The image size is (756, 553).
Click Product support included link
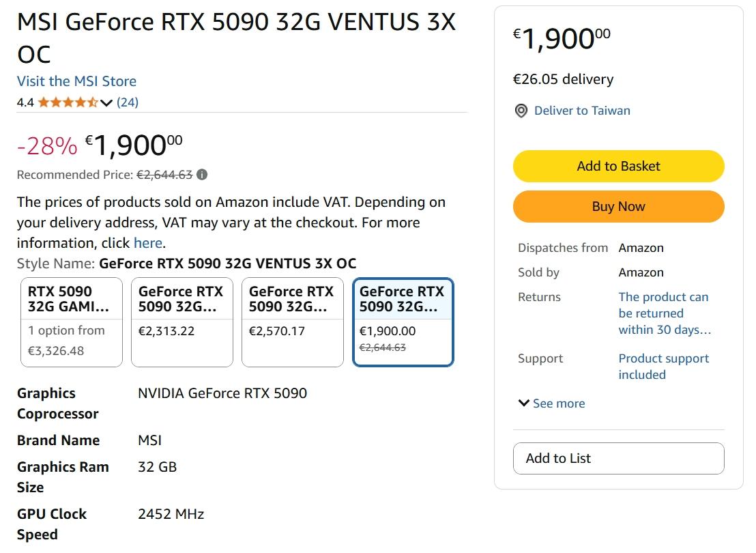coord(663,366)
